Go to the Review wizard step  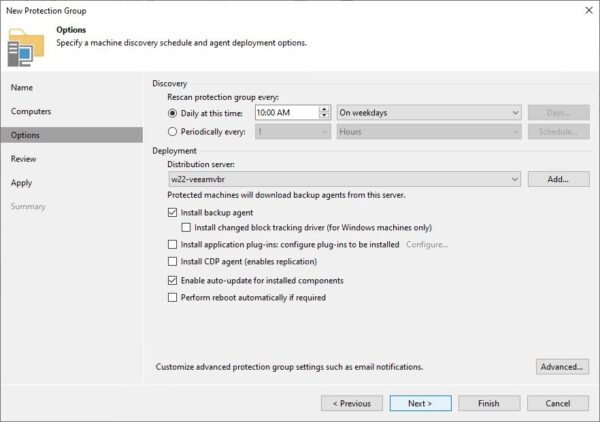23,159
